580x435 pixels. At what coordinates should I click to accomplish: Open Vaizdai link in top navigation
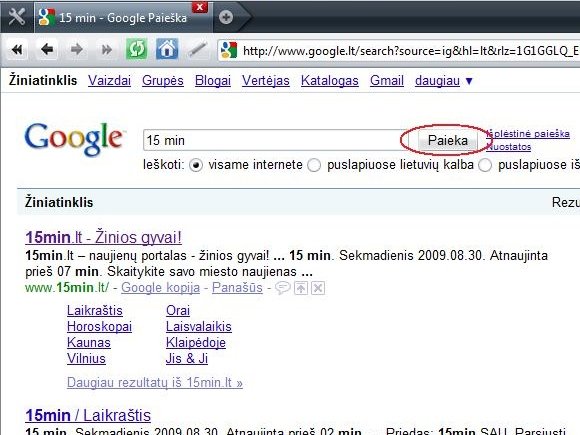click(x=109, y=81)
